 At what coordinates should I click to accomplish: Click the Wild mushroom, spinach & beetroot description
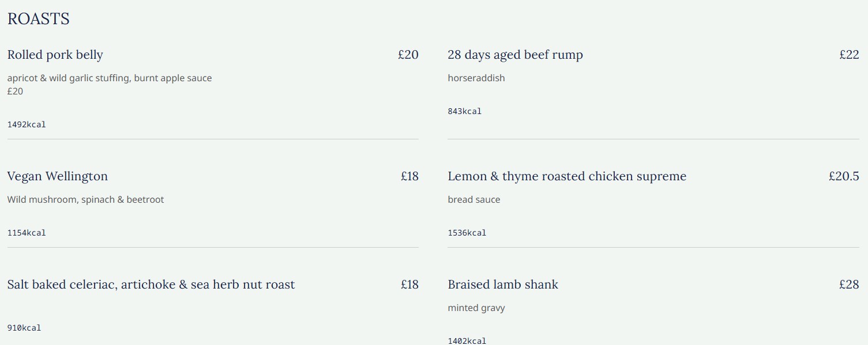tap(85, 199)
